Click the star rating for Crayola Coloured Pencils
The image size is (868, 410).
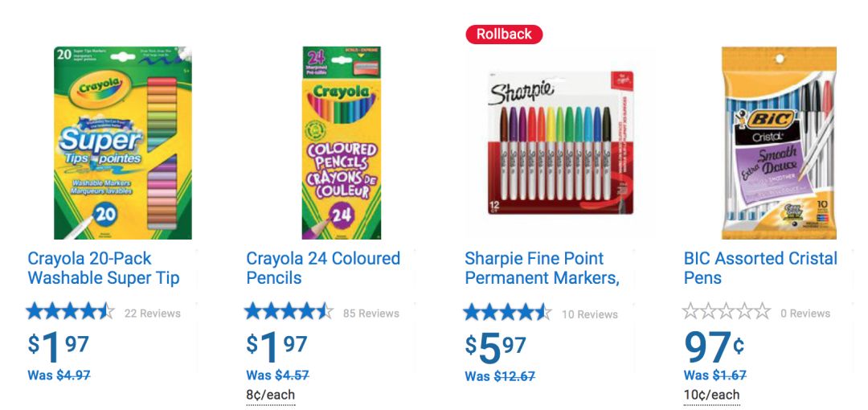click(x=289, y=312)
